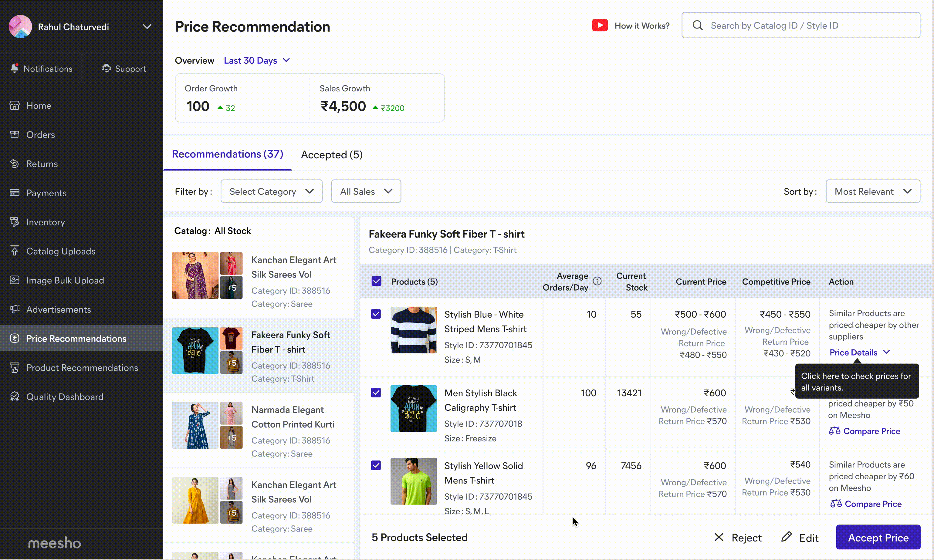The image size is (934, 560).
Task: Click the search magnifier icon
Action: [x=698, y=25]
